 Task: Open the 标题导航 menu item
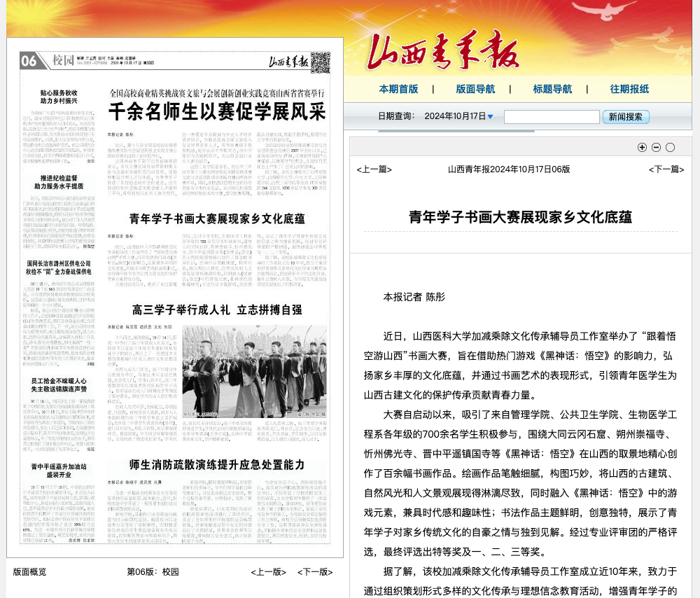point(552,89)
